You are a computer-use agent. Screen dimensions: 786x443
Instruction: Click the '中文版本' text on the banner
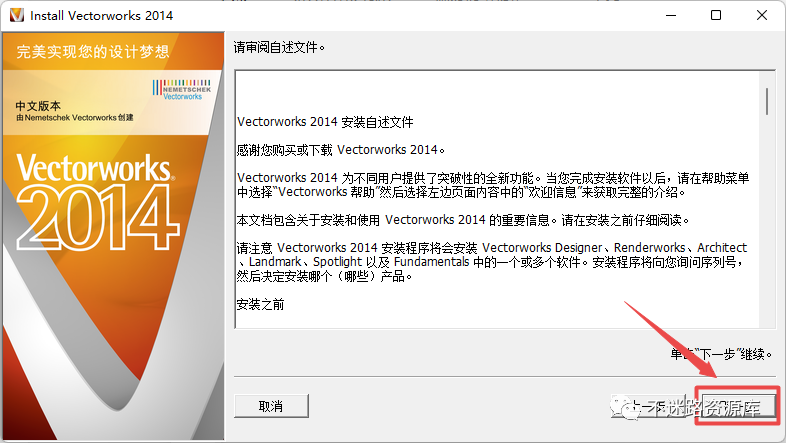[38, 106]
